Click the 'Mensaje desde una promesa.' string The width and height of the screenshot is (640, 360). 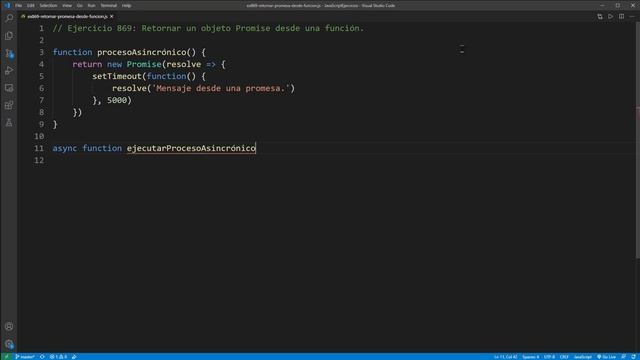220,88
